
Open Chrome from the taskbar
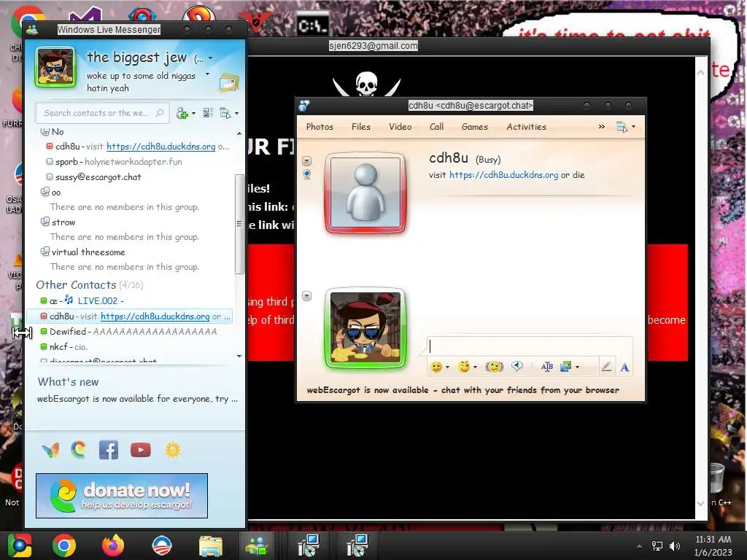[64, 545]
